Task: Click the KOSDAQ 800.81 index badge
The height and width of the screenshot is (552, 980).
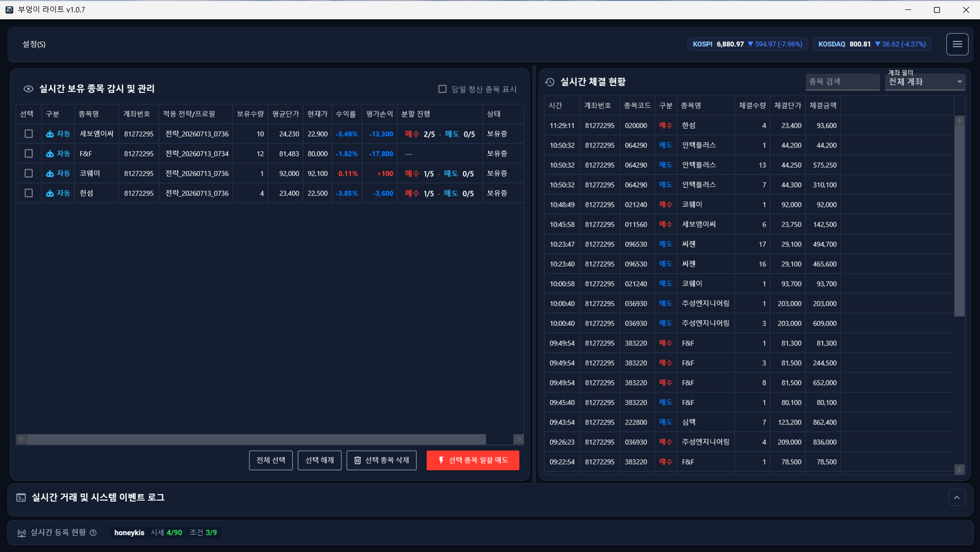Action: tap(872, 44)
